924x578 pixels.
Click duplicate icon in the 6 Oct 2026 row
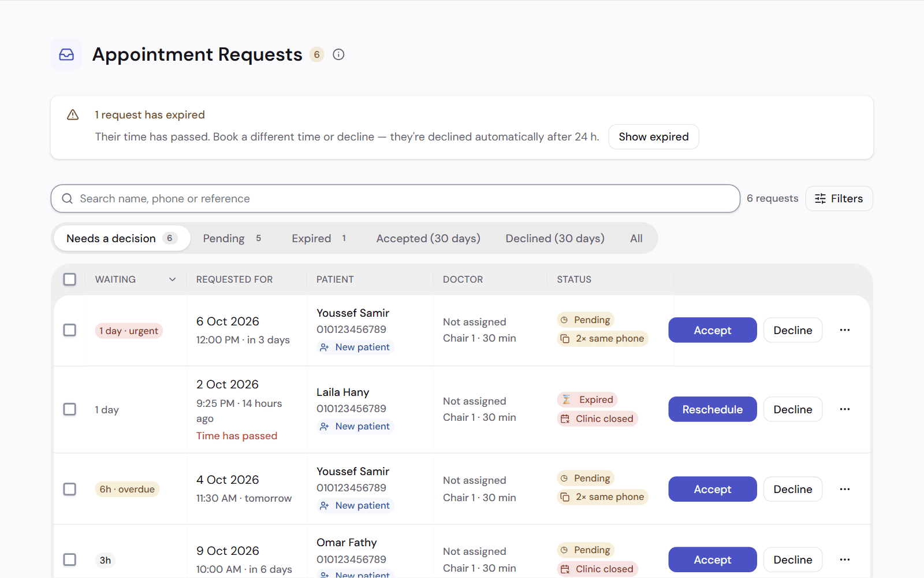pyautogui.click(x=565, y=339)
